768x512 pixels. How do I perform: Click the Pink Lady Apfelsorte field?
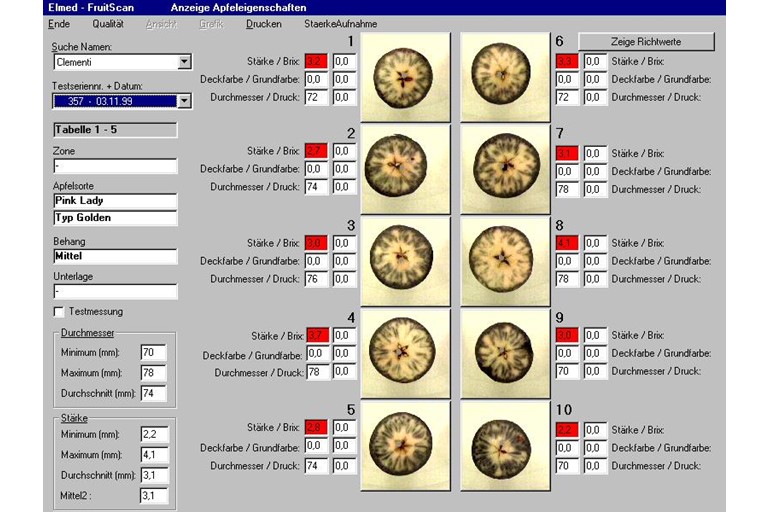[115, 200]
